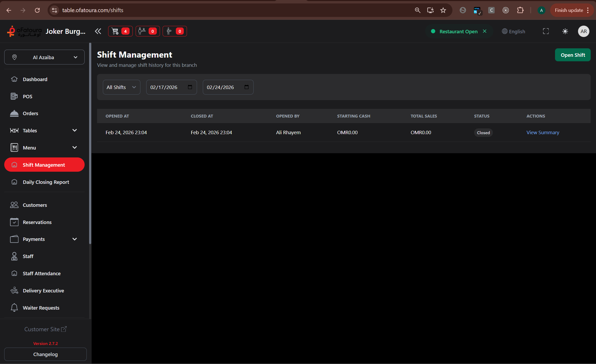
Task: Expand the Tables submenu
Action: 74,130
